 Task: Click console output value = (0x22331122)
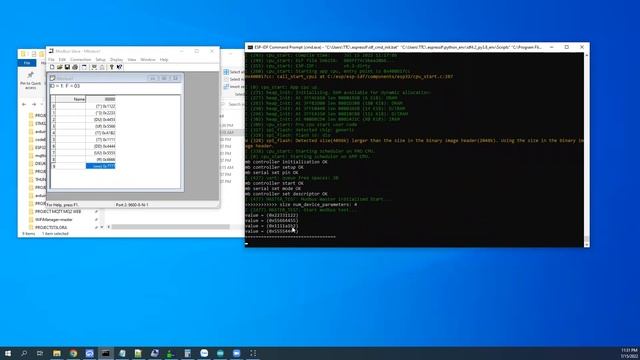(x=272, y=215)
